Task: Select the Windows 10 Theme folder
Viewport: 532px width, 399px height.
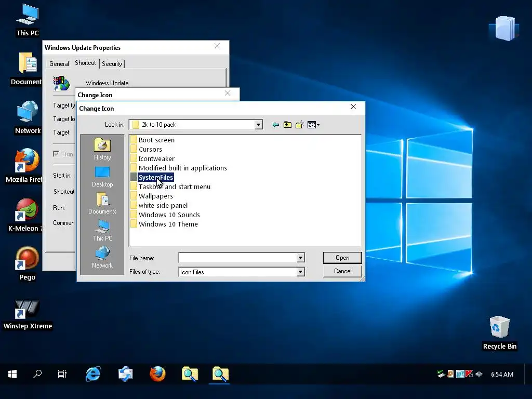Action: point(164,224)
